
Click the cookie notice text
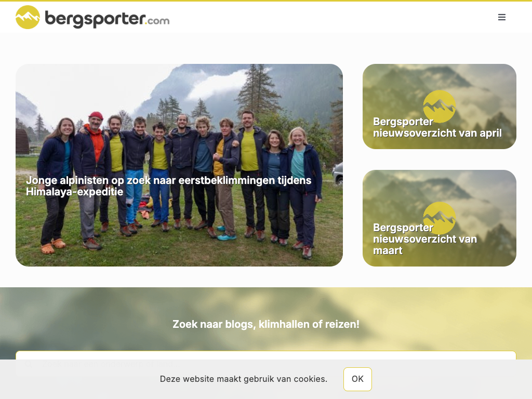pos(244,379)
